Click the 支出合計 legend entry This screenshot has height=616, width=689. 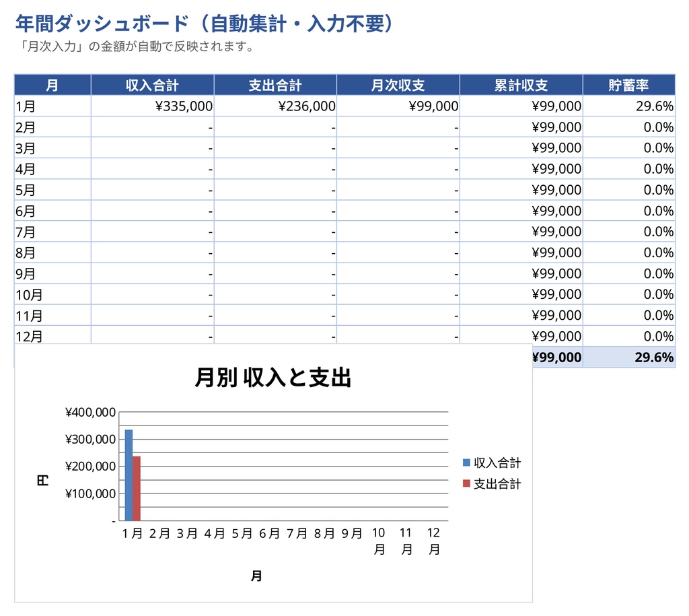click(x=492, y=483)
